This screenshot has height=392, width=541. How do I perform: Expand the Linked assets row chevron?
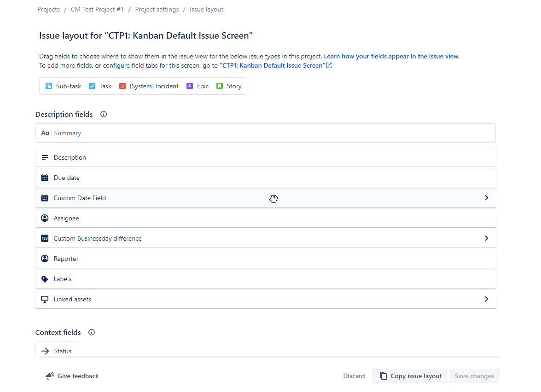coord(486,299)
